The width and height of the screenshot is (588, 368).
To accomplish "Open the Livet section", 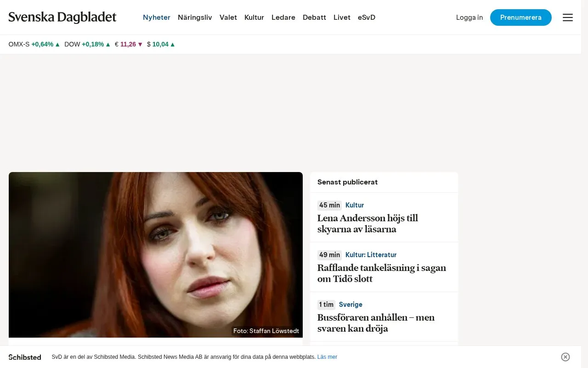I will click(342, 17).
